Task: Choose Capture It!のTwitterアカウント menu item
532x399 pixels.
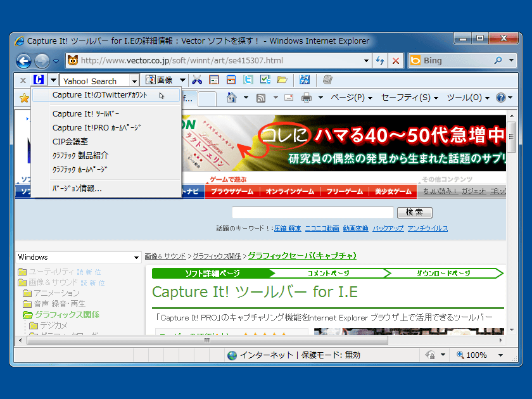Action: (106, 95)
